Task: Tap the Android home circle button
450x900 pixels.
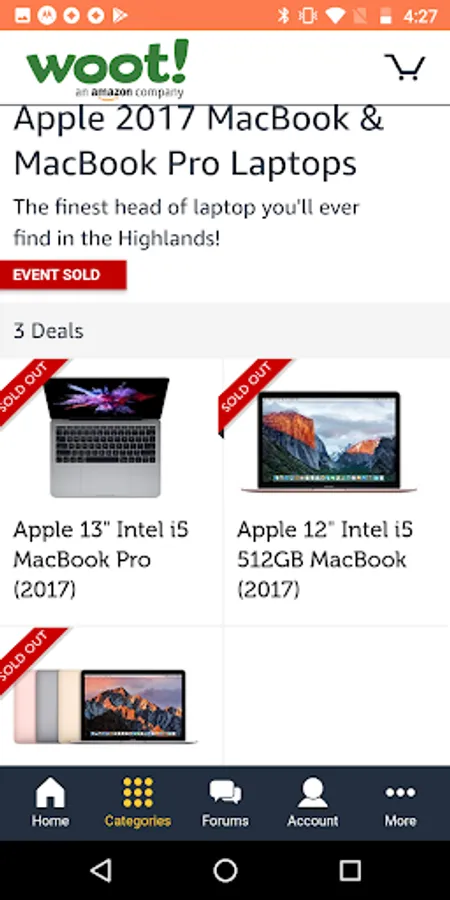Action: pos(225,871)
